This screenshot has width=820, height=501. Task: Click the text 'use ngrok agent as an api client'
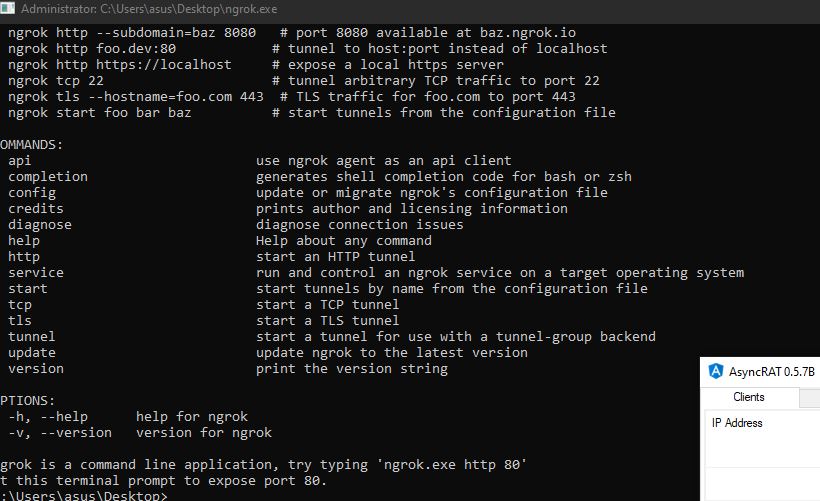coord(384,161)
